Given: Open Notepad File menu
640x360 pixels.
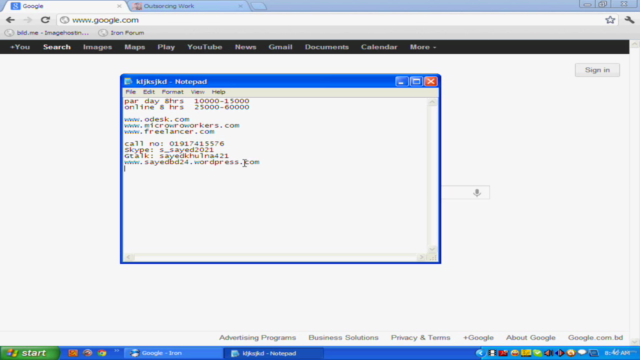Looking at the screenshot, I should click(x=131, y=92).
